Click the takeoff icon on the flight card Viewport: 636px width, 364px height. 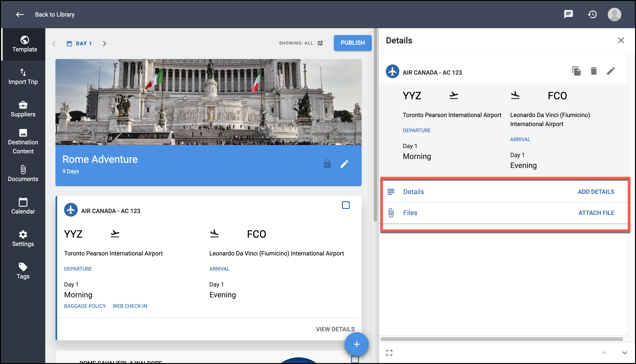(x=115, y=234)
